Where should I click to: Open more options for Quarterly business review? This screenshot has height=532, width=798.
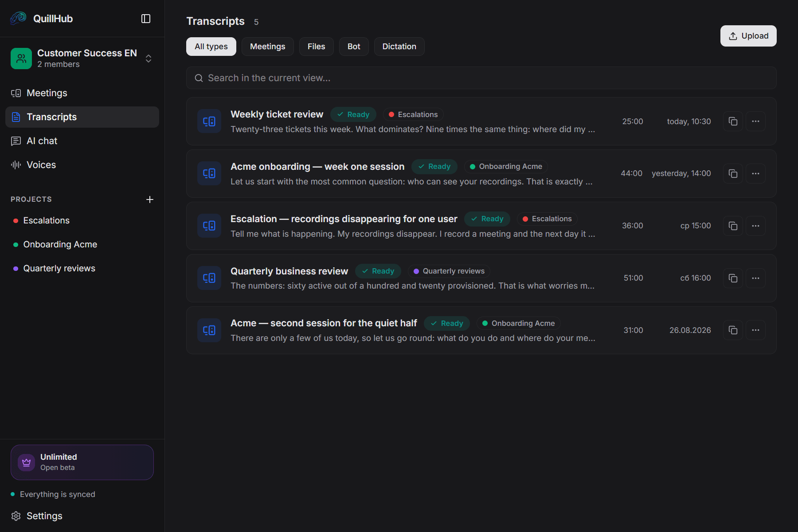pyautogui.click(x=755, y=278)
